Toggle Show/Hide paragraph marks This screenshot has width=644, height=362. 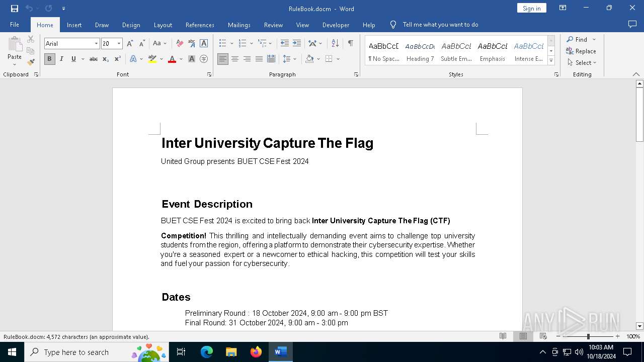(x=350, y=44)
